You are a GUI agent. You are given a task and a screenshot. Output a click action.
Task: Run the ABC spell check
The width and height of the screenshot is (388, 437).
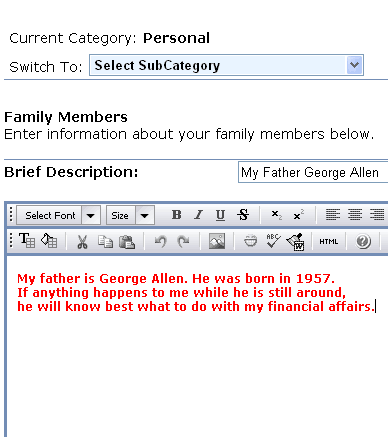pyautogui.click(x=273, y=241)
